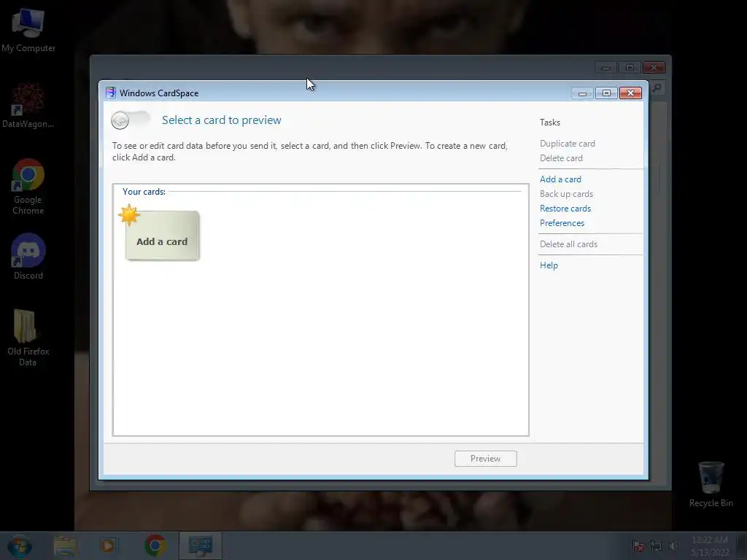
Task: Open the Help link
Action: [x=549, y=265]
